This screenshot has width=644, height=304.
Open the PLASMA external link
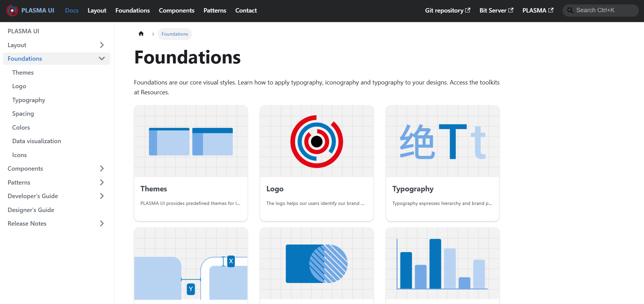point(538,11)
